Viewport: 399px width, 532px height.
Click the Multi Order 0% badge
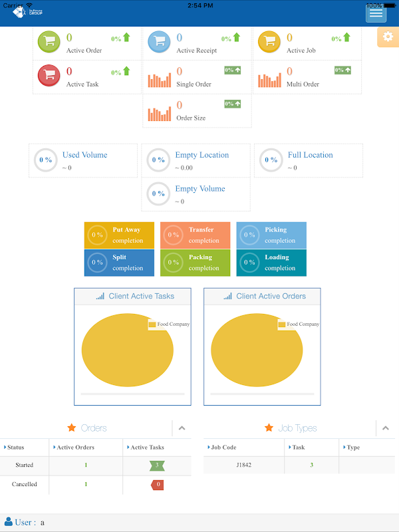click(x=342, y=70)
